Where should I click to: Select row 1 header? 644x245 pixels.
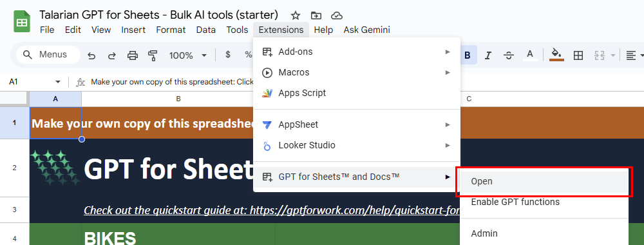[x=14, y=122]
